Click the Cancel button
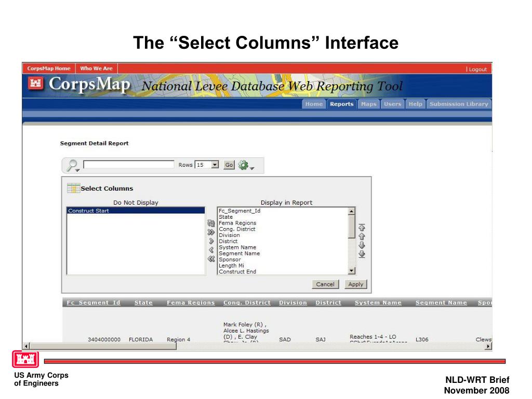Screen dimensions: 532x399 coord(325,284)
